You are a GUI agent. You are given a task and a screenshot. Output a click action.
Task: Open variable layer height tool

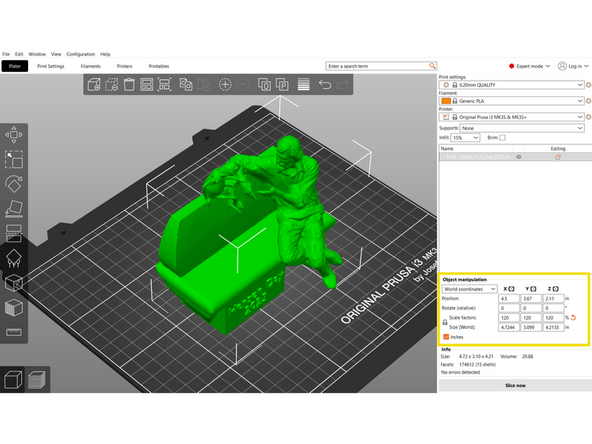304,84
